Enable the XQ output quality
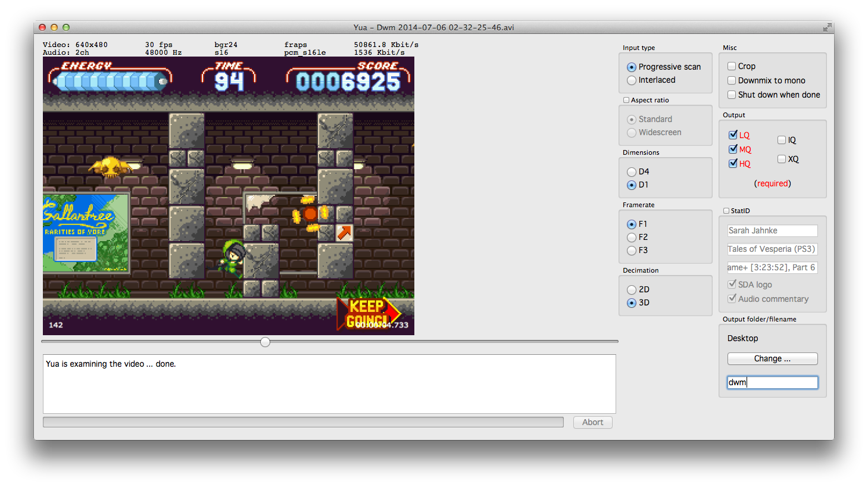The width and height of the screenshot is (868, 487). click(782, 159)
